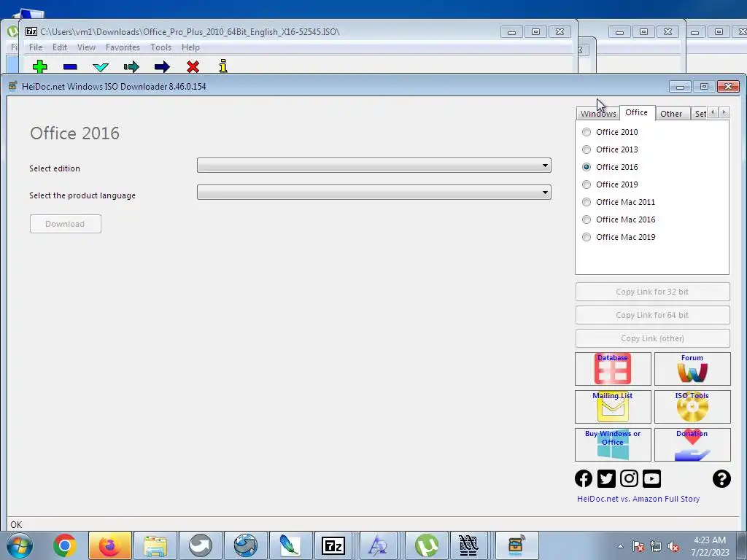This screenshot has width=747, height=560.
Task: Launch Chrome from the taskbar
Action: (x=65, y=545)
